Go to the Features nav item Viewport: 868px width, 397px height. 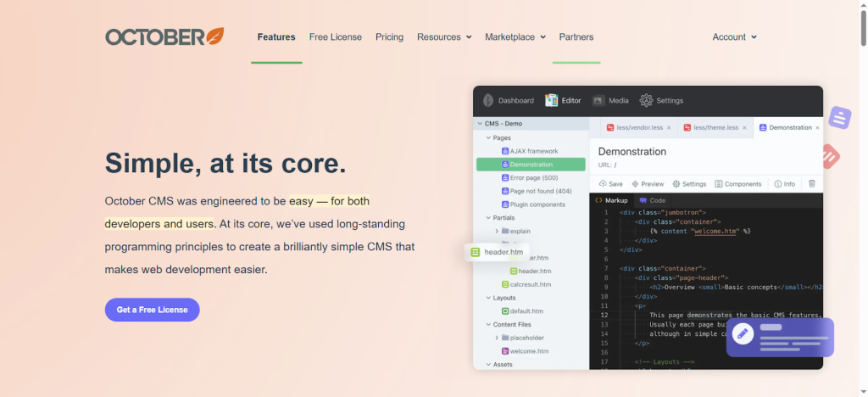276,37
